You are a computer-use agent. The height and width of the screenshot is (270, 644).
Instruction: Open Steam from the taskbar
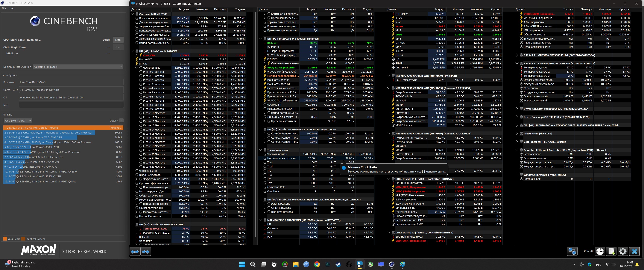click(338, 264)
